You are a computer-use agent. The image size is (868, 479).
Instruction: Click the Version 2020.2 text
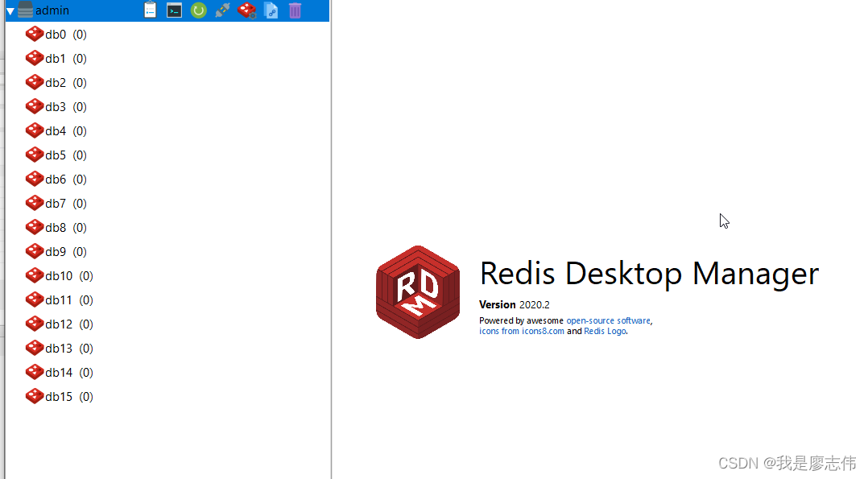pyautogui.click(x=515, y=304)
